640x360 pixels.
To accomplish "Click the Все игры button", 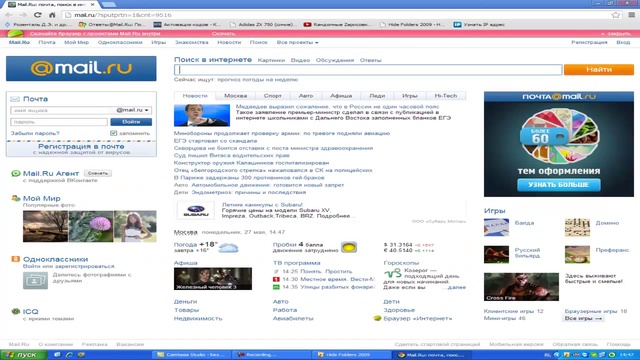I will 583,318.
